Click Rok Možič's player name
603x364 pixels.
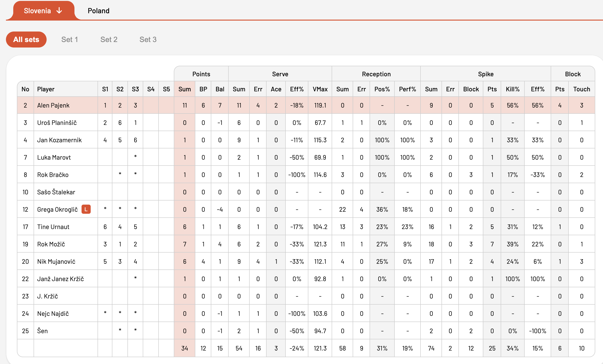click(x=51, y=244)
